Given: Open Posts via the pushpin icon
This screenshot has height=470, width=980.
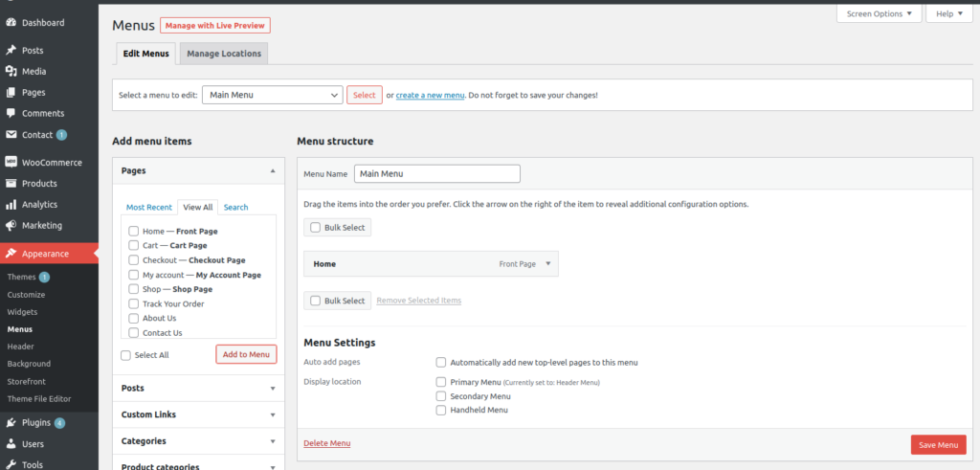Looking at the screenshot, I should coord(11,50).
